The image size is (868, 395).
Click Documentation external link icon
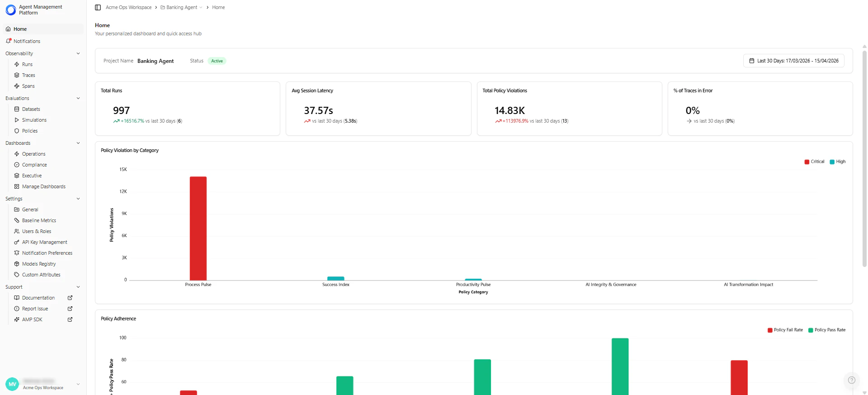(x=70, y=298)
